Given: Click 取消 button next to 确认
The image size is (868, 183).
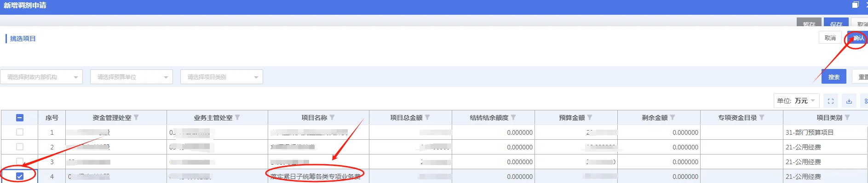Looking at the screenshot, I should coord(830,38).
